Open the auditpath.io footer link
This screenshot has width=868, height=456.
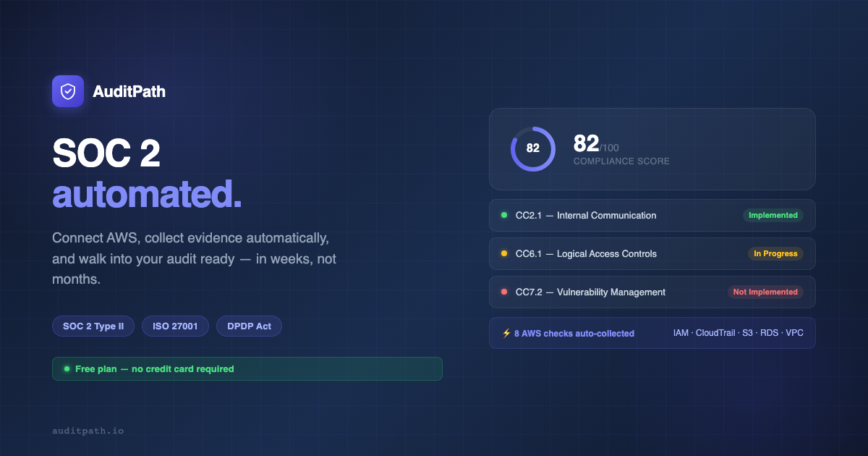(88, 430)
